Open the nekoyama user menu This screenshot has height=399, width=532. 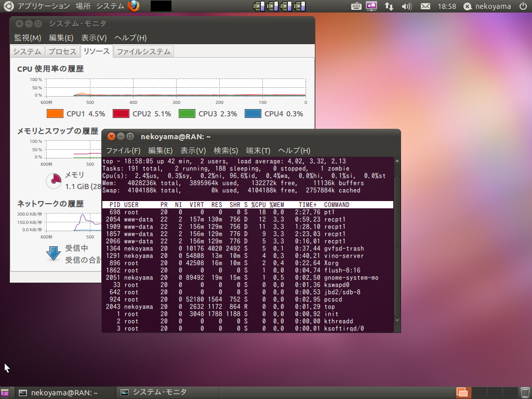[487, 6]
